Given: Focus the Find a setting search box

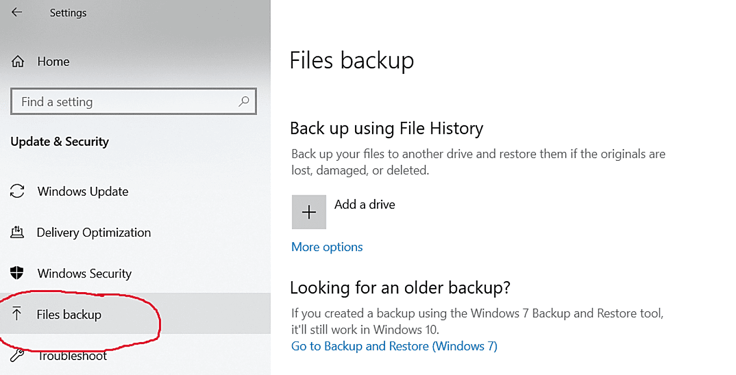Looking at the screenshot, I should pos(133,101).
